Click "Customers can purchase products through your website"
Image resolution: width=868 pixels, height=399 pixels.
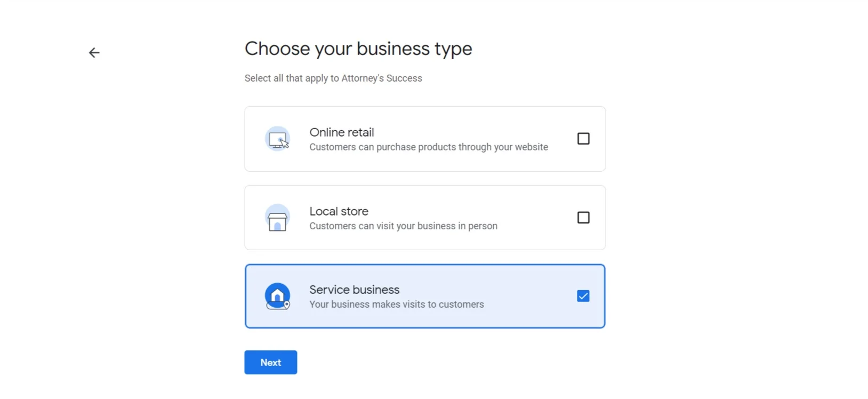(x=429, y=147)
